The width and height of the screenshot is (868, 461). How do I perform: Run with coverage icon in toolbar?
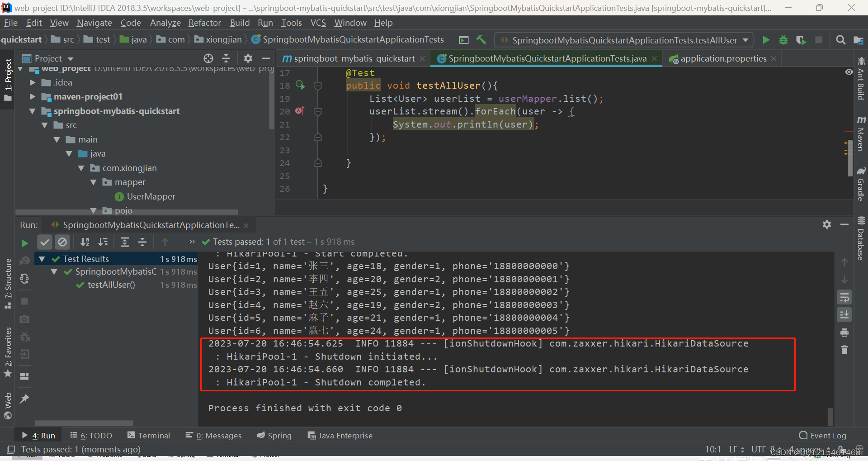pos(801,40)
